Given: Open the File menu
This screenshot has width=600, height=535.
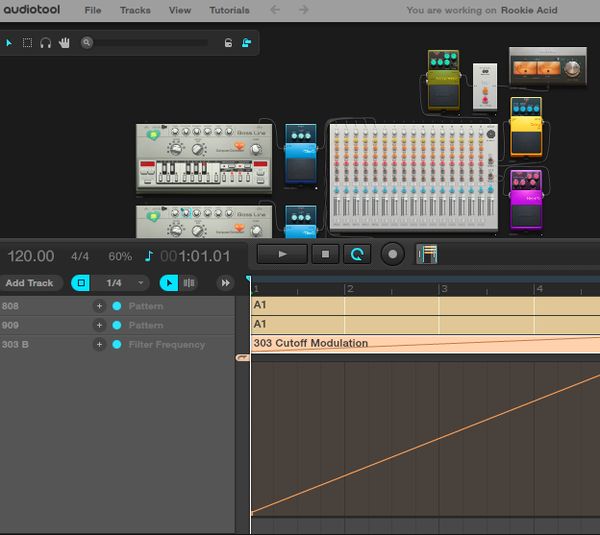Looking at the screenshot, I should pos(92,10).
